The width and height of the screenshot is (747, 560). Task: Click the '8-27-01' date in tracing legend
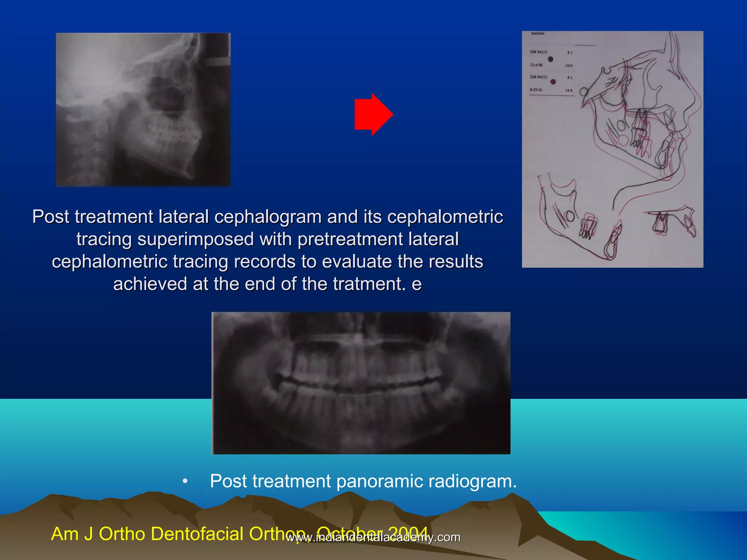(x=536, y=90)
